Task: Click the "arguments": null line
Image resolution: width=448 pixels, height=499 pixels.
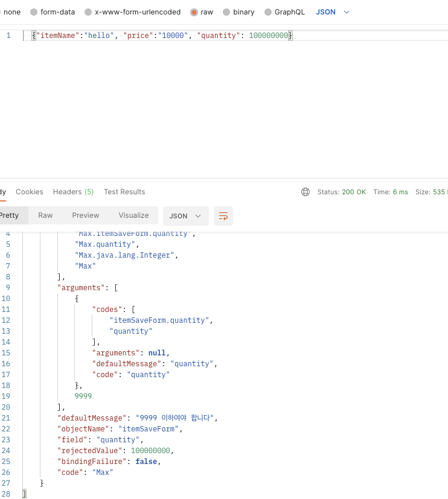Action: 131,353
